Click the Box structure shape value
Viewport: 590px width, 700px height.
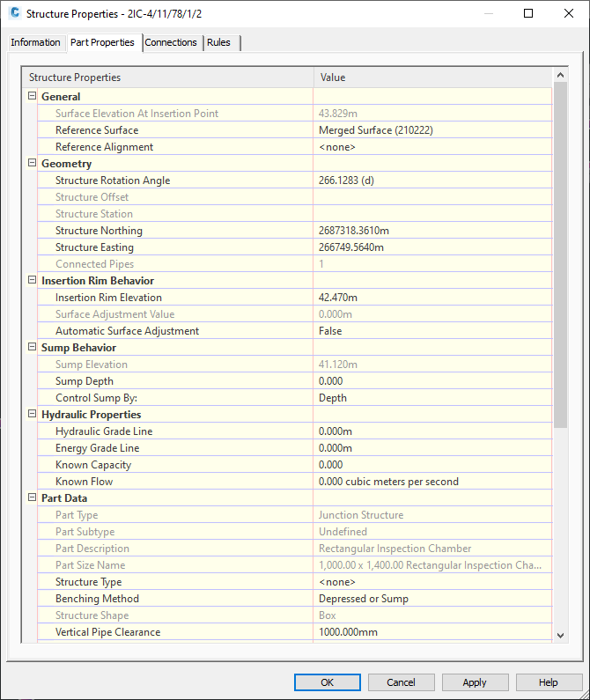point(328,615)
